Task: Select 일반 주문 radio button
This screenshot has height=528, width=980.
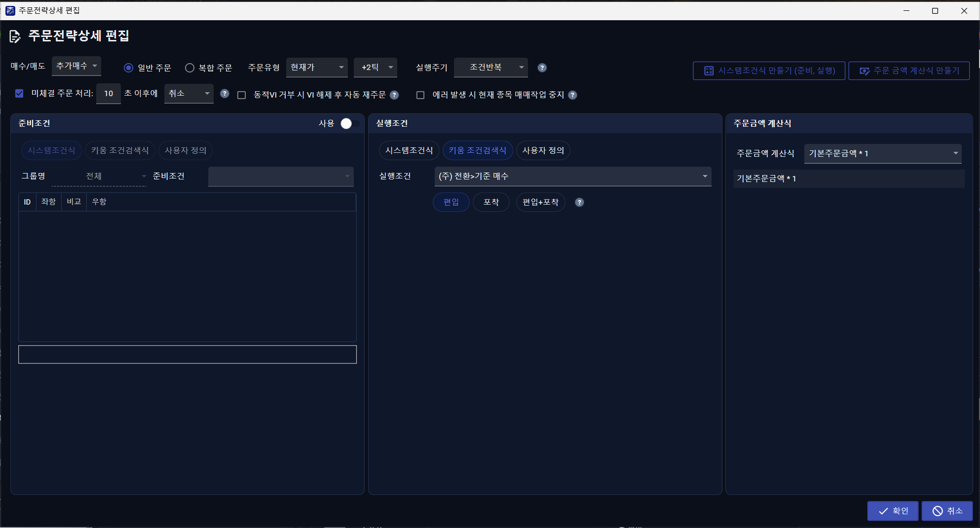Action: point(128,68)
